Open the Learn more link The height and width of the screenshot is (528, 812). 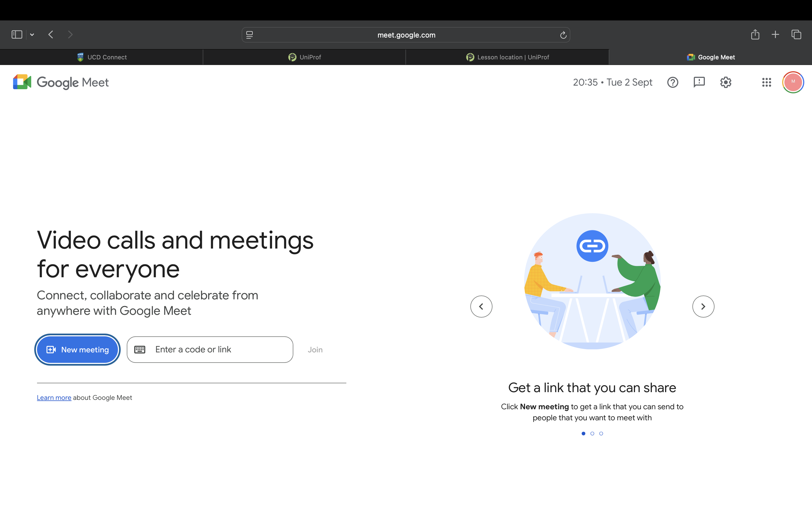[x=54, y=398]
